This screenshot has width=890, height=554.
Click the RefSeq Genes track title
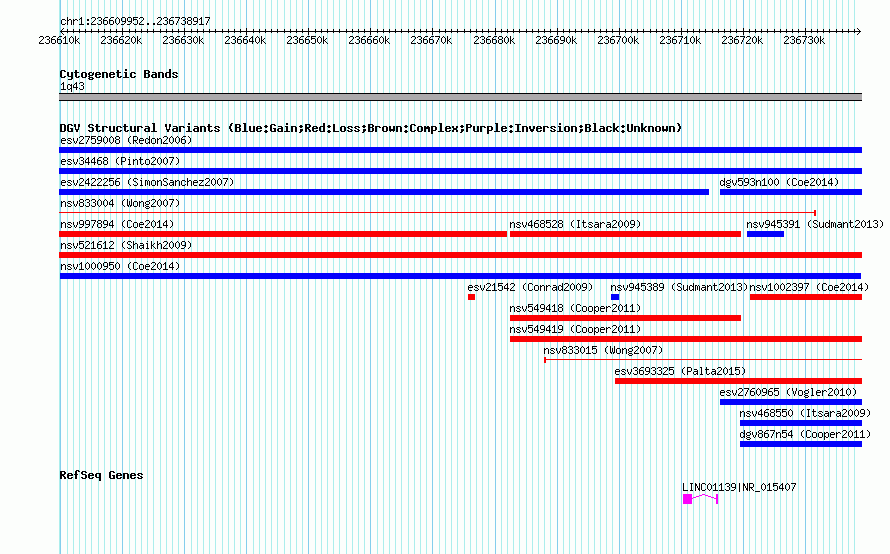pos(101,475)
